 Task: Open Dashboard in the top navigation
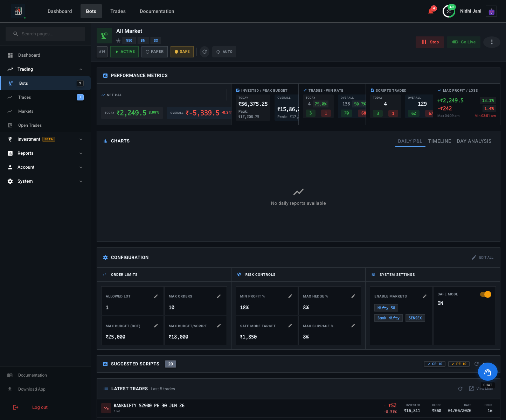(x=60, y=11)
